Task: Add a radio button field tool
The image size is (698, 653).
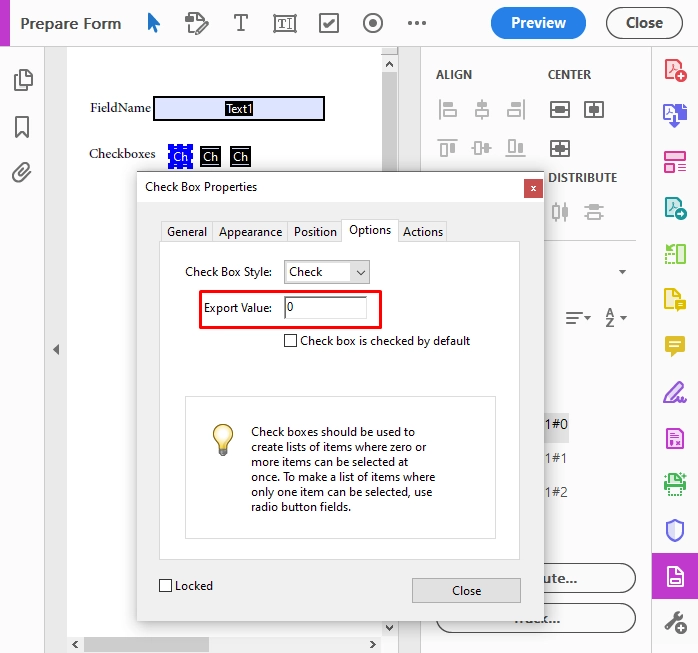Action: (x=373, y=23)
